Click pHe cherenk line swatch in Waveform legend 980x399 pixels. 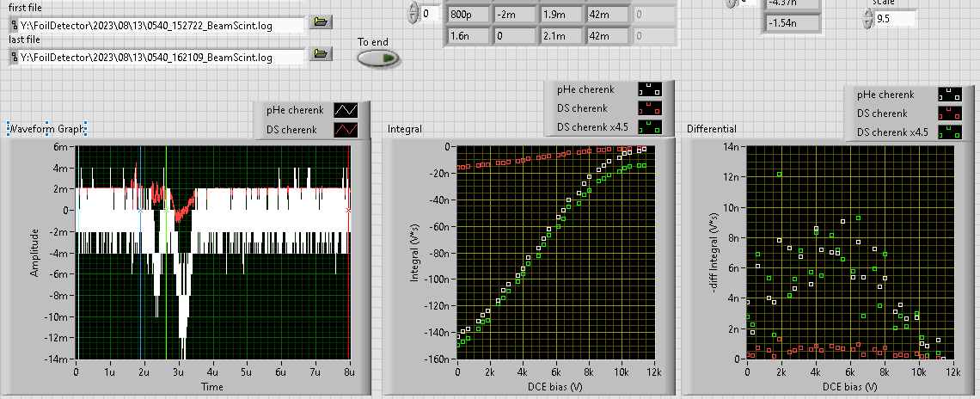346,110
